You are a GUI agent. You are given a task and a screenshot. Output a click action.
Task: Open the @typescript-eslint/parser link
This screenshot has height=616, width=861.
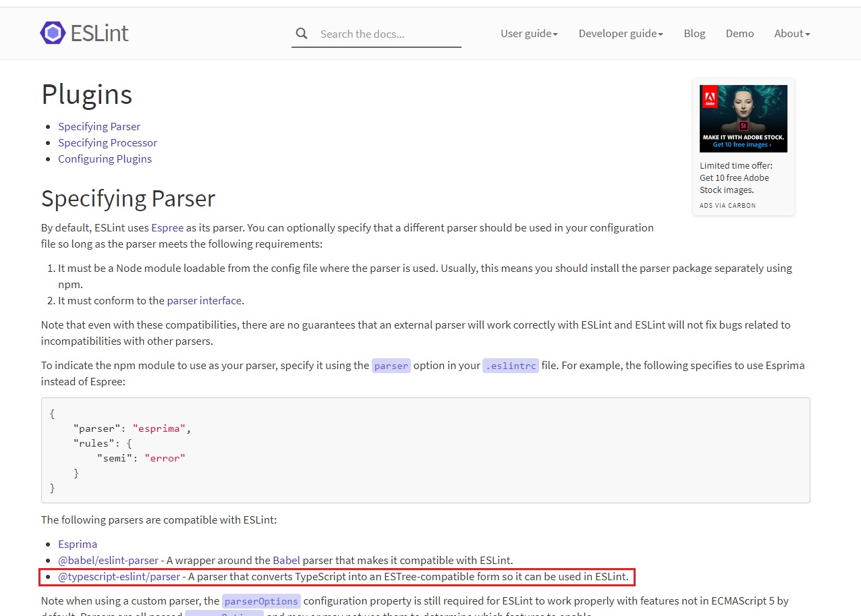pos(119,576)
